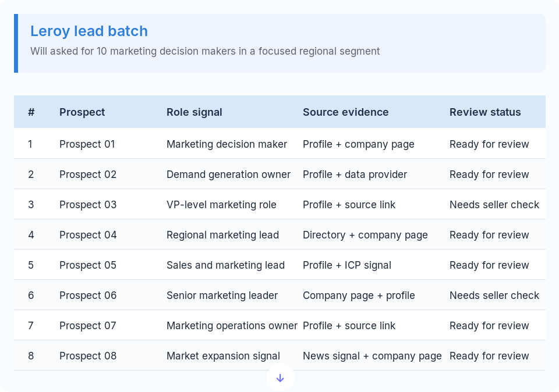Click the 'Prospect' column header
This screenshot has width=559, height=392.
click(82, 112)
